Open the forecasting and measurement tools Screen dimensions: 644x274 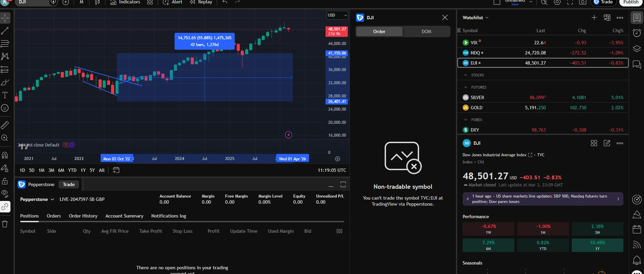point(5,69)
